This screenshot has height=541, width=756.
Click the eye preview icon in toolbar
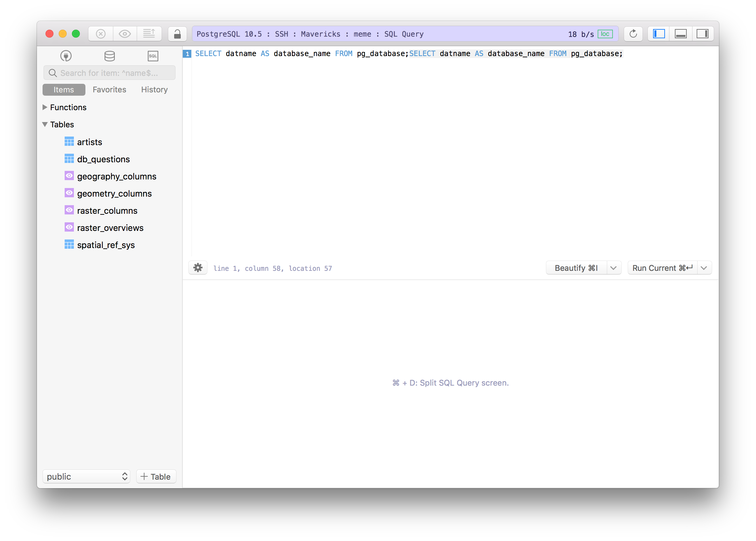(x=125, y=34)
